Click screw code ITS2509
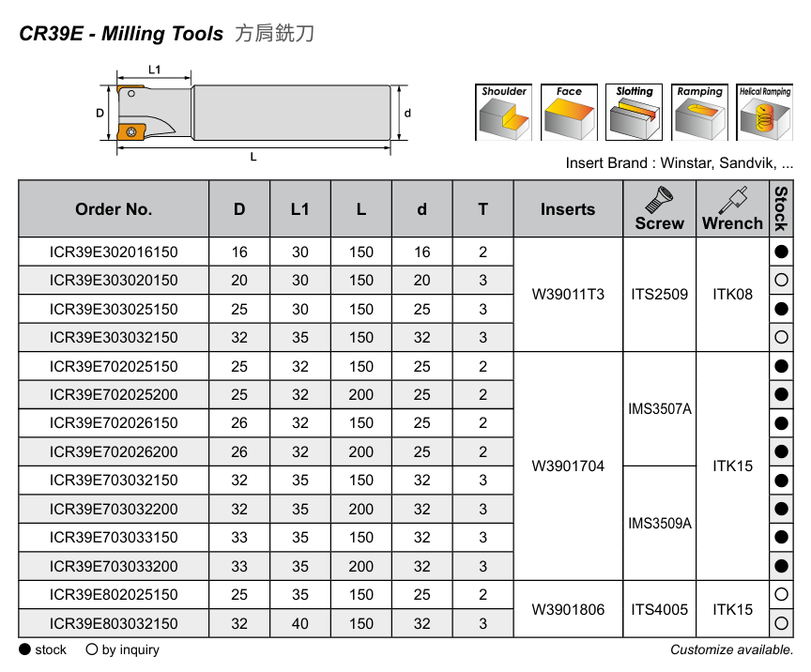 click(x=660, y=295)
